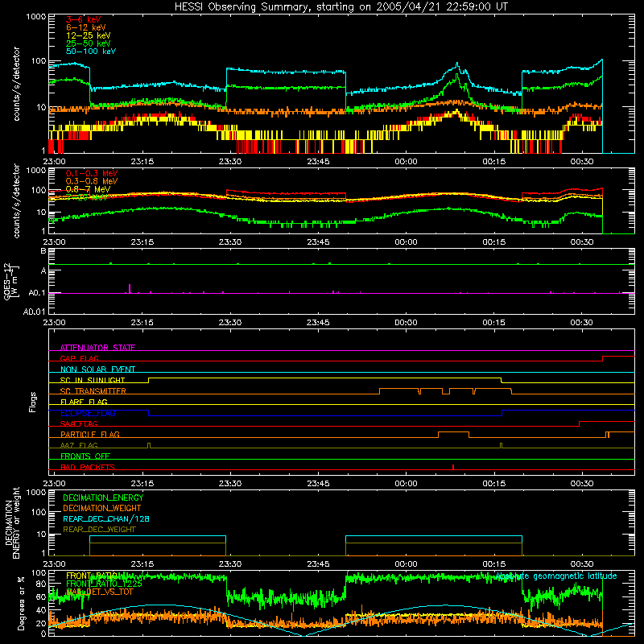
Task: Click the 'DECIMATION ENERGY or weight' axis title
Action: pyautogui.click(x=12, y=522)
